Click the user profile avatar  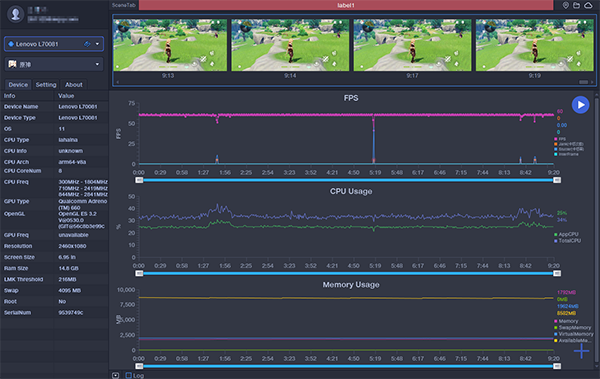click(16, 14)
